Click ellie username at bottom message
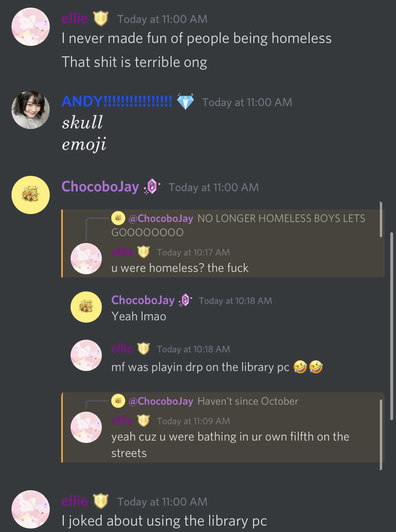The width and height of the screenshot is (396, 532). click(x=75, y=501)
